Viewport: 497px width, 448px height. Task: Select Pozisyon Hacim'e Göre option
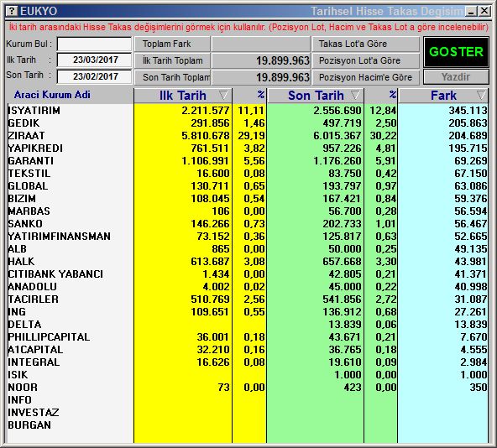click(366, 77)
